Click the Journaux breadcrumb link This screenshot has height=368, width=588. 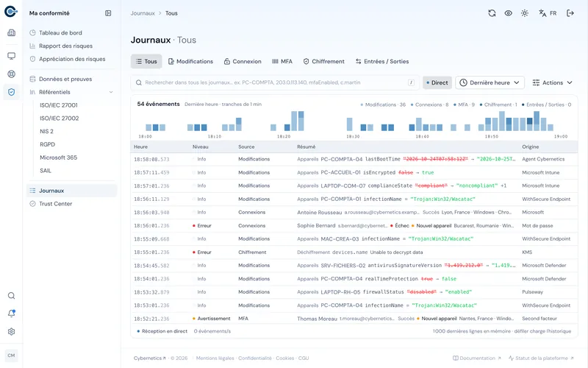[x=143, y=13]
